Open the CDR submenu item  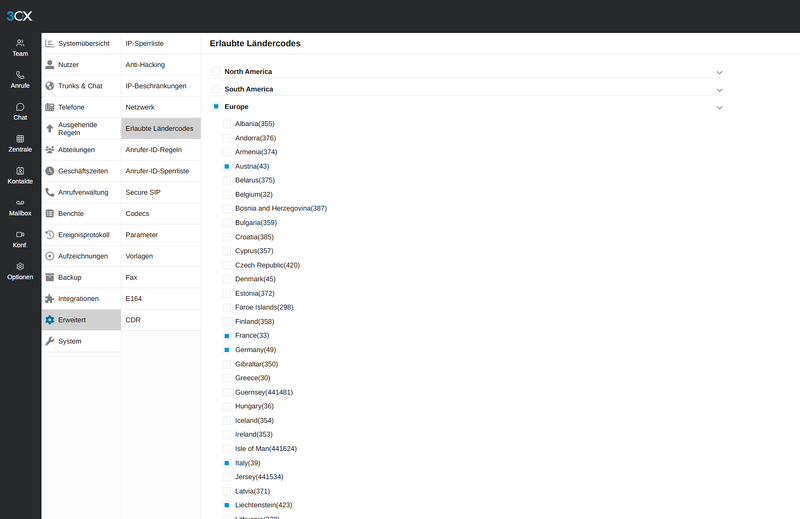click(161, 320)
